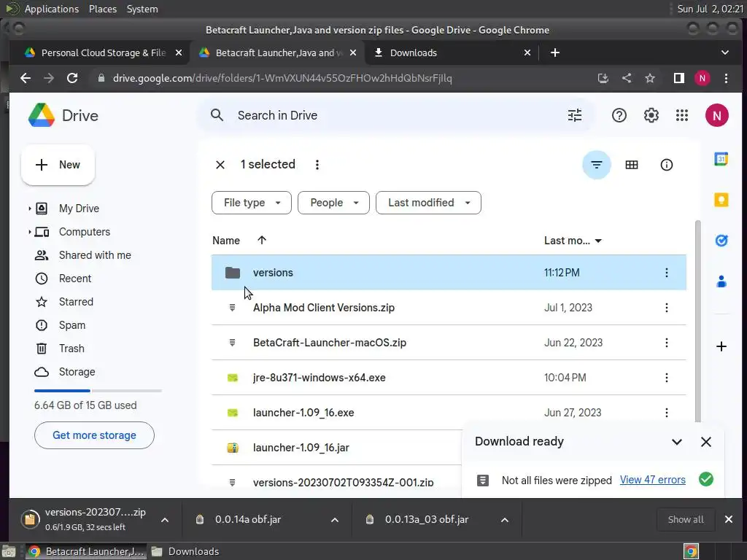This screenshot has width=747, height=560.
Task: Open Drive settings gear icon
Action: pyautogui.click(x=651, y=115)
